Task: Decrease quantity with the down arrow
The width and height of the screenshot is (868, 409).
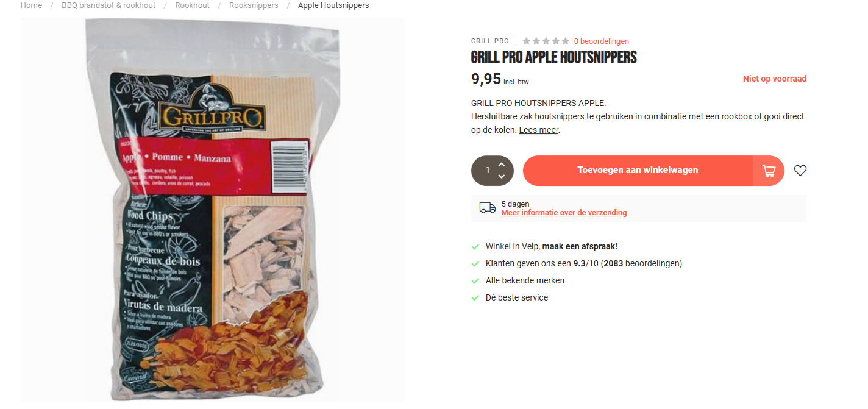Action: click(x=502, y=177)
